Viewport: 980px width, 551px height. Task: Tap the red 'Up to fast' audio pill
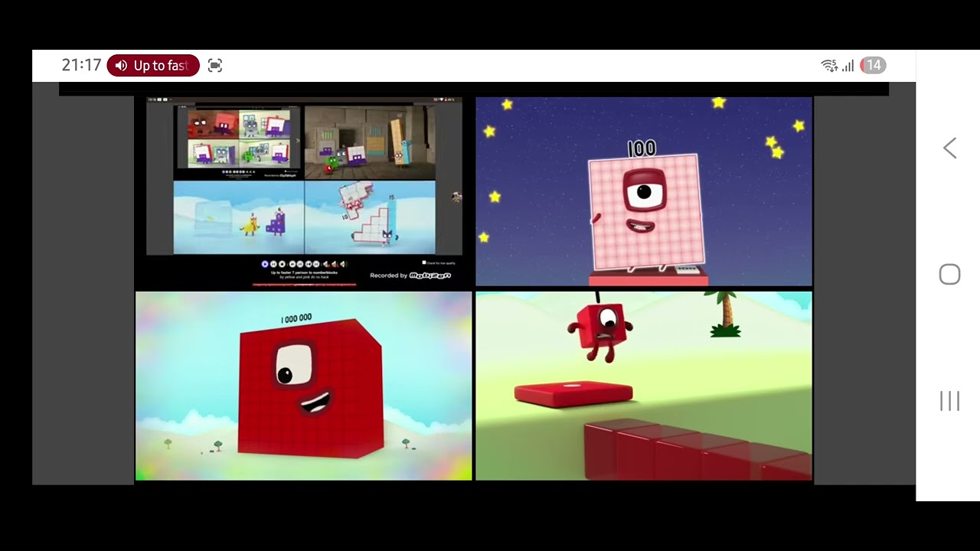click(153, 66)
